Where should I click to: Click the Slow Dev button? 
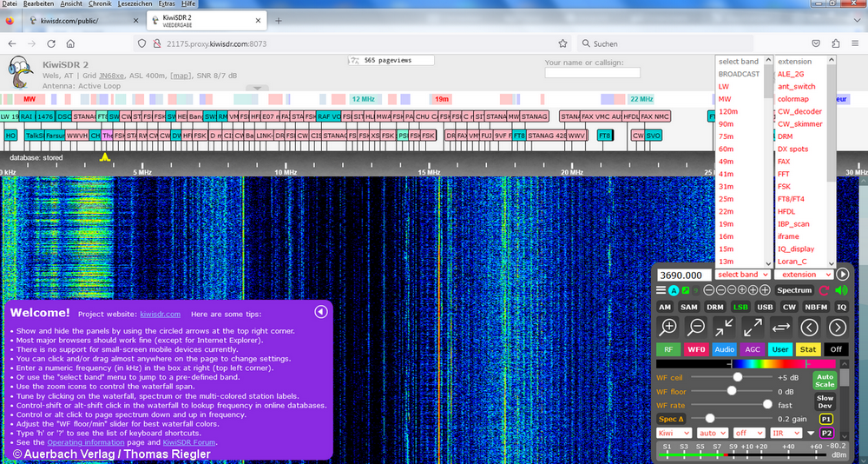coord(825,401)
